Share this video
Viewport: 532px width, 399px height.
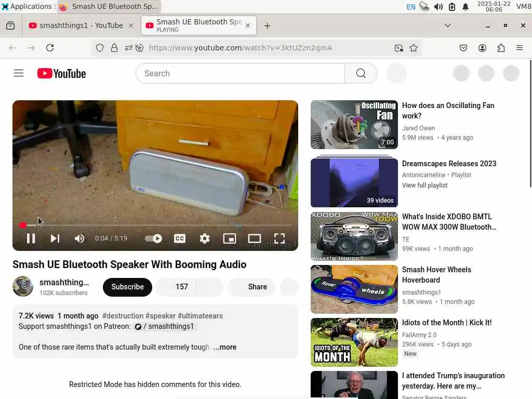point(251,287)
